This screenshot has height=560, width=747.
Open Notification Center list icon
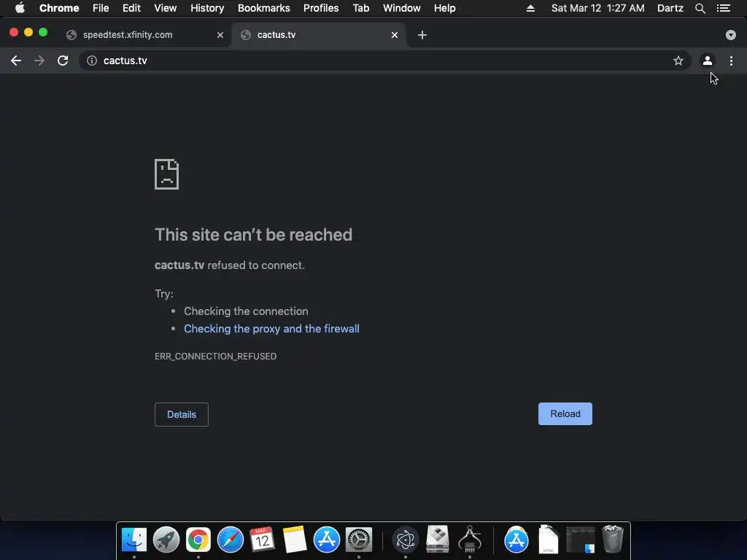coord(724,8)
